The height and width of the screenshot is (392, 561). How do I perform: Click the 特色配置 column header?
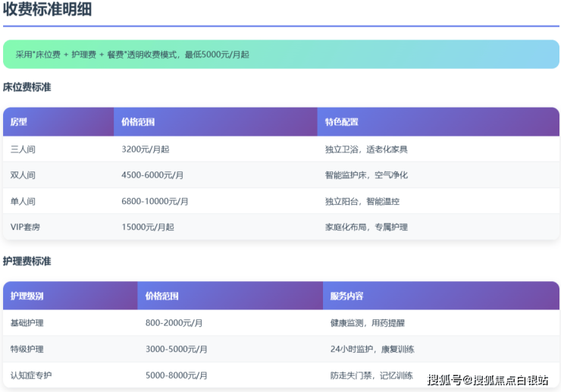point(341,122)
